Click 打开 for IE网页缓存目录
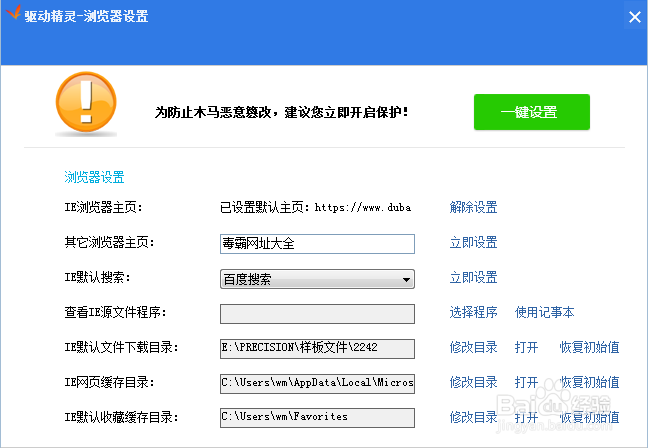Viewport: 648px width, 448px height. click(x=526, y=382)
